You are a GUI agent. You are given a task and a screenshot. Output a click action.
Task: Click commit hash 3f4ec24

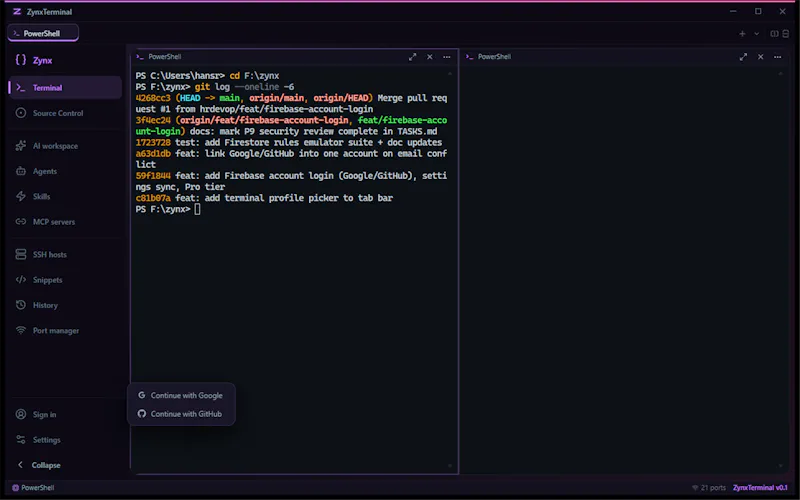153,120
